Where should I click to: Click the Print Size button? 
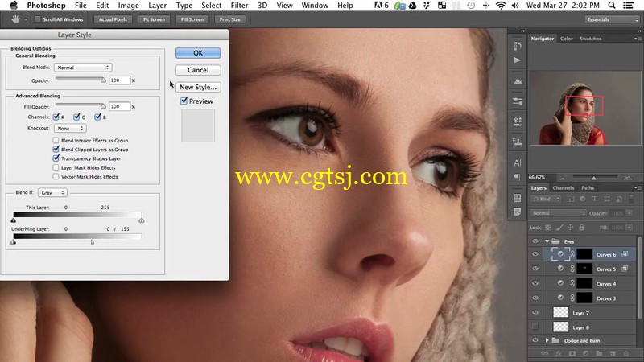[x=230, y=19]
